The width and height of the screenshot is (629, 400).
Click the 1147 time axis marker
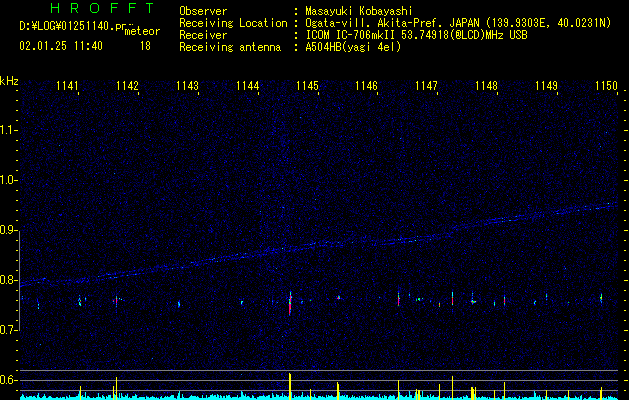426,86
